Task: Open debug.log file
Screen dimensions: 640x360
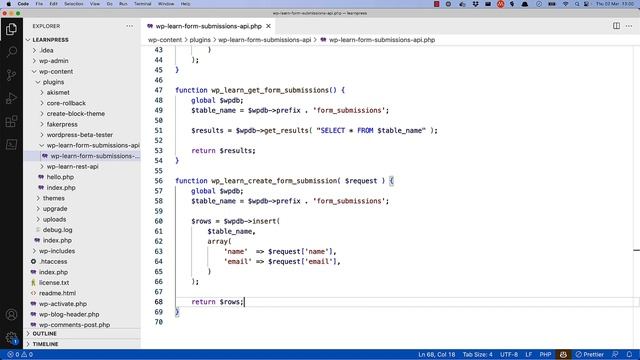Action: pyautogui.click(x=57, y=230)
